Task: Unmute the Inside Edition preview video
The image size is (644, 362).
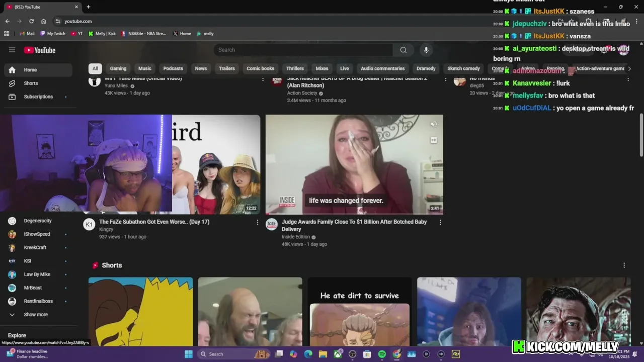Action: click(433, 124)
